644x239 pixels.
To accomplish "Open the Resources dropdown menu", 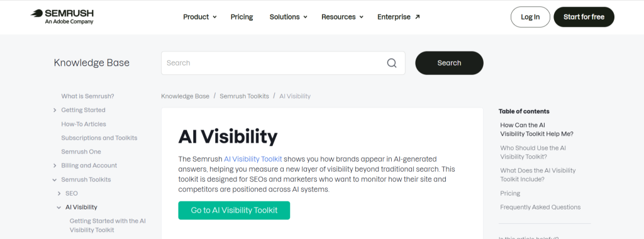I will (342, 17).
